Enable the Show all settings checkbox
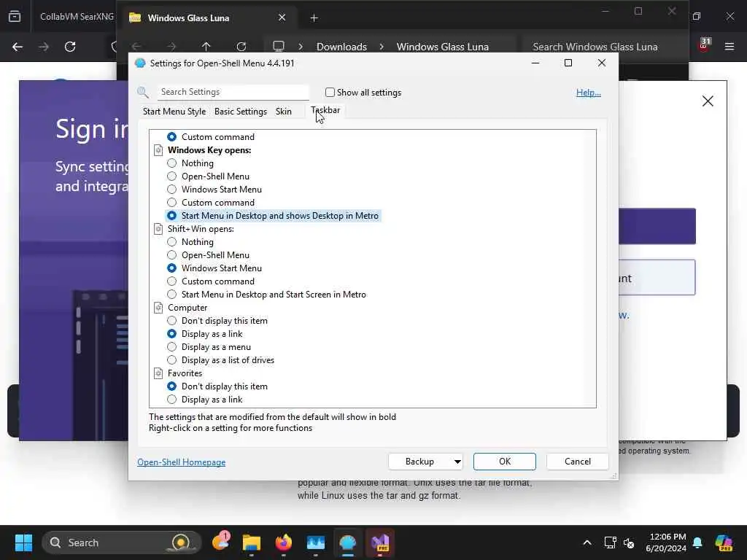The image size is (747, 560). coord(330,93)
